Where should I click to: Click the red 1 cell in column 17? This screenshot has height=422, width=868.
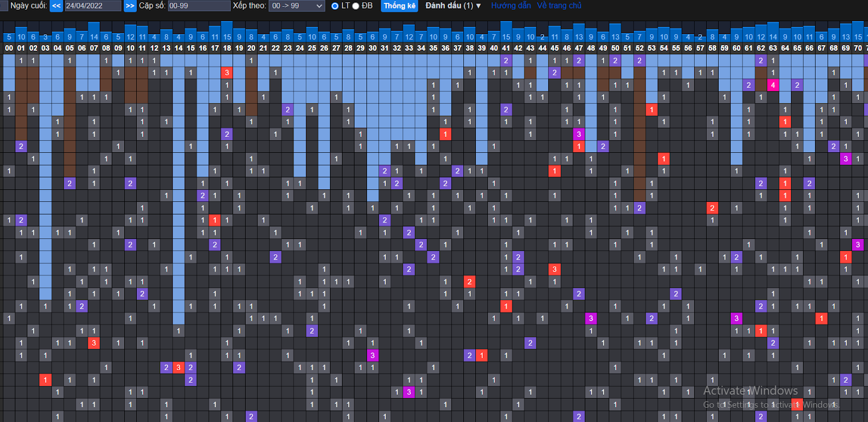(215, 220)
